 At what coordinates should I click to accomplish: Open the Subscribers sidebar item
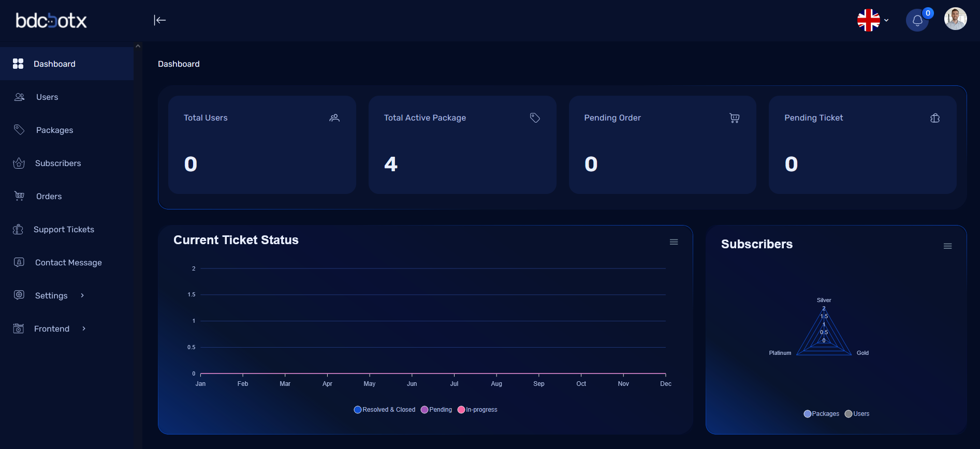pyautogui.click(x=57, y=163)
